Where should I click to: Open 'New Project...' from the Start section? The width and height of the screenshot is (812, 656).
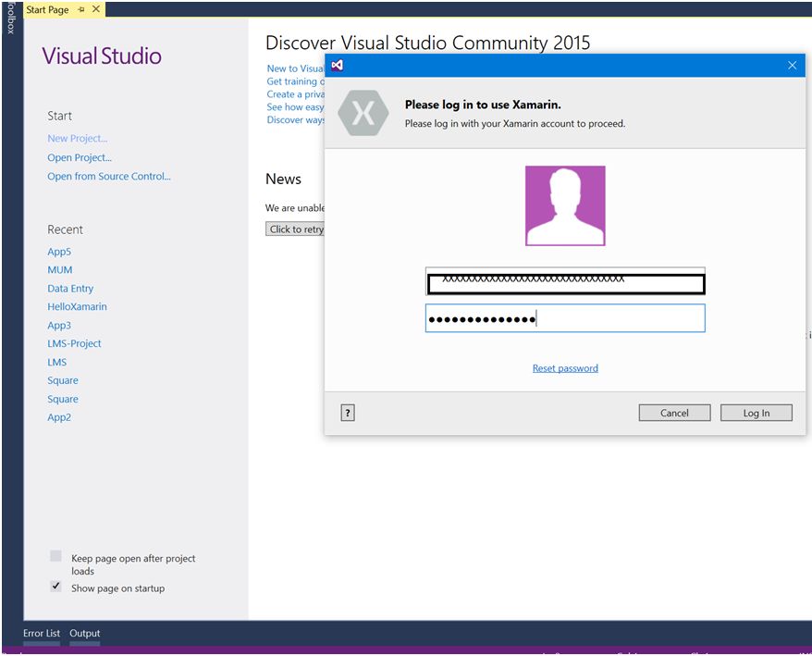[77, 138]
